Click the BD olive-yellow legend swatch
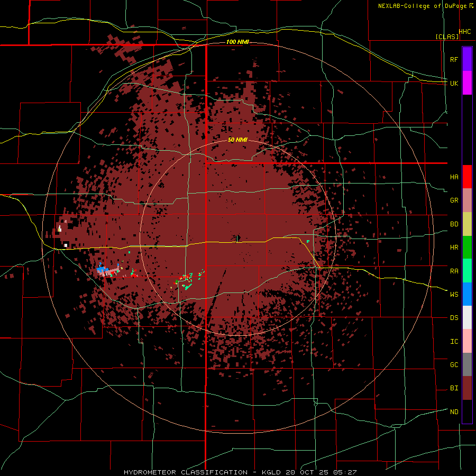This screenshot has width=476, height=476. [467, 224]
